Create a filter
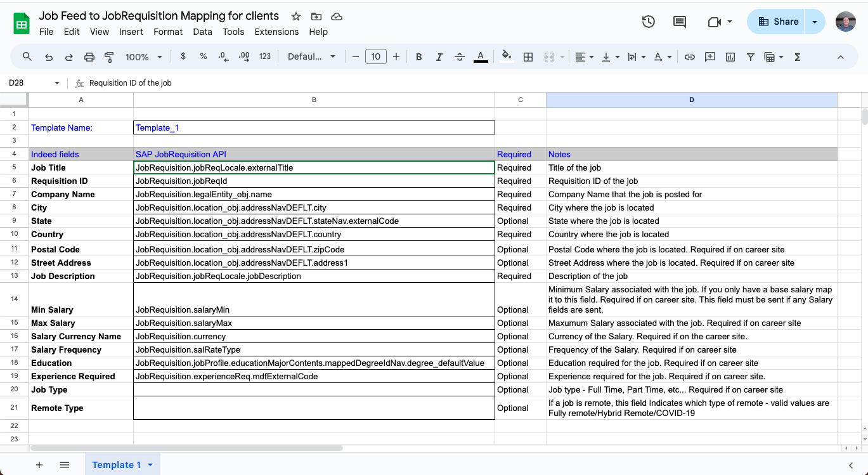868x475 pixels. (751, 56)
